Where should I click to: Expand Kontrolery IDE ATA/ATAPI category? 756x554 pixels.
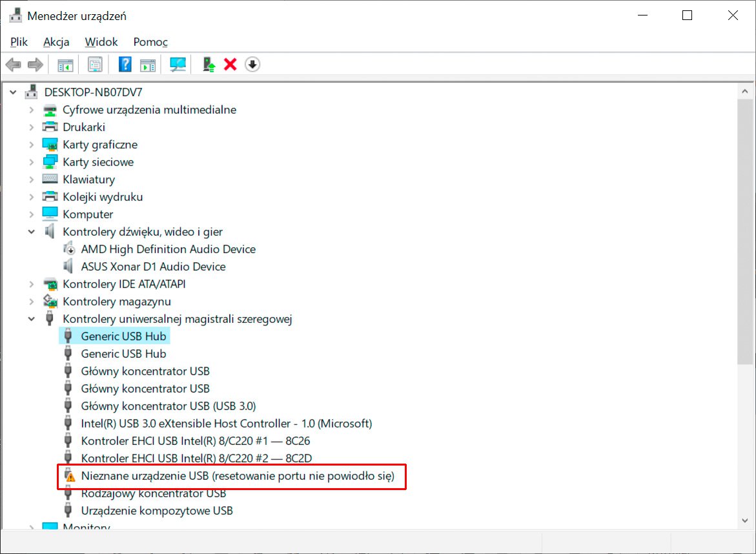tap(32, 283)
